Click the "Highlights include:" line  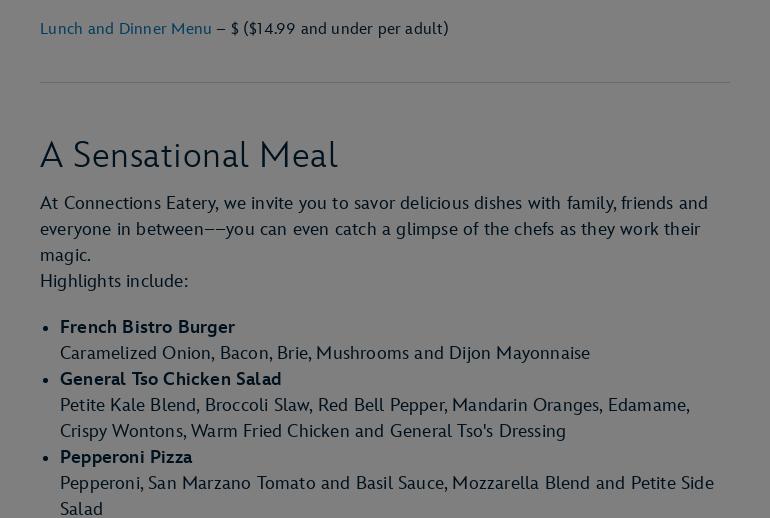coord(114,281)
